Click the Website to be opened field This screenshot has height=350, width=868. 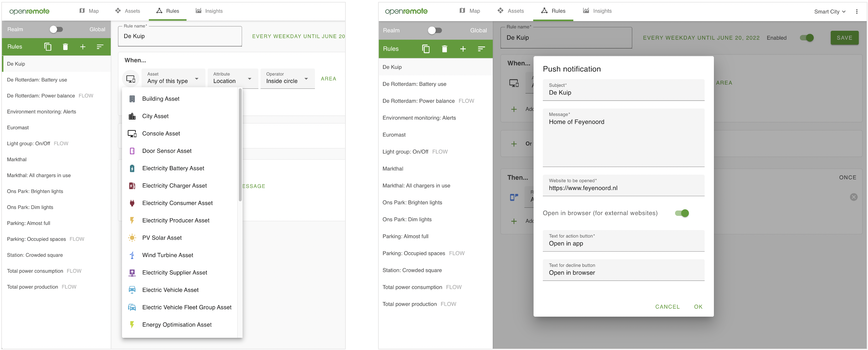coord(623,188)
